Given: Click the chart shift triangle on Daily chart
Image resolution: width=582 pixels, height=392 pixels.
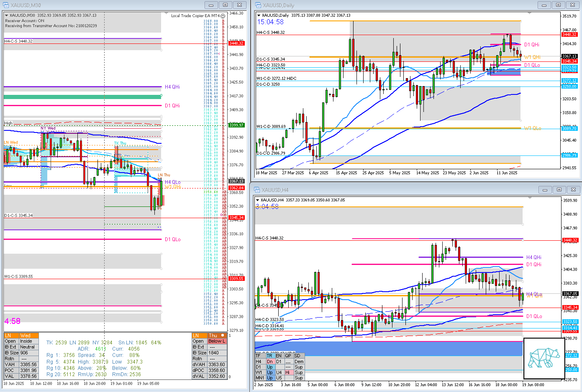Looking at the screenshot, I should (529, 13).
